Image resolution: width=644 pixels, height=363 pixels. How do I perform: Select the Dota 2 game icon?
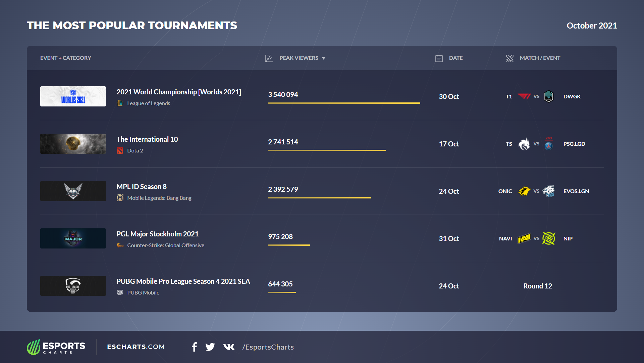(120, 150)
